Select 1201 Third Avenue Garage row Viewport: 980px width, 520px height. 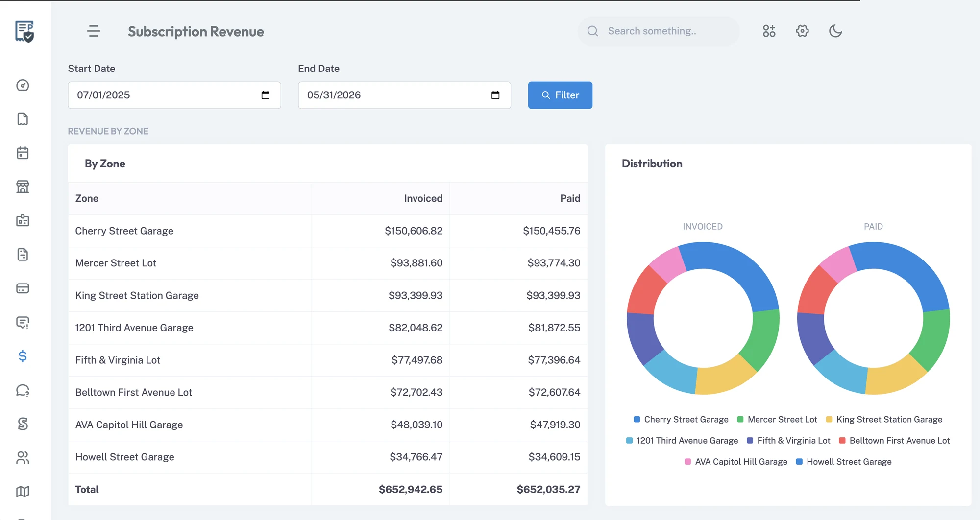328,328
